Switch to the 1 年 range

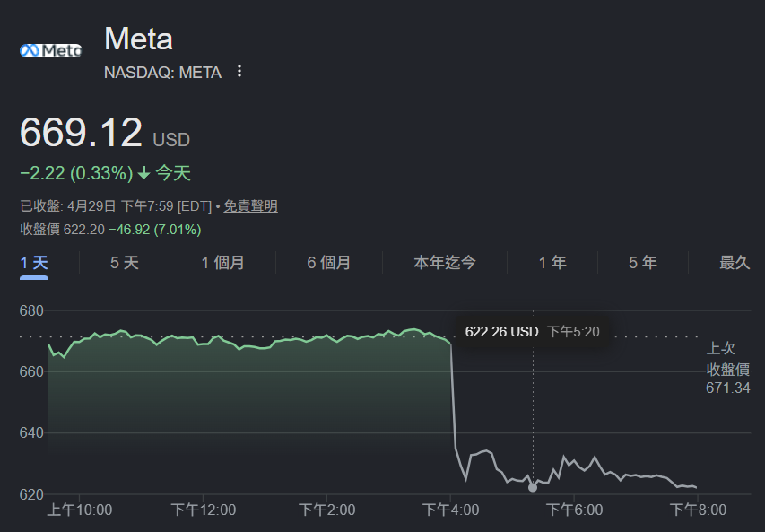click(x=552, y=263)
